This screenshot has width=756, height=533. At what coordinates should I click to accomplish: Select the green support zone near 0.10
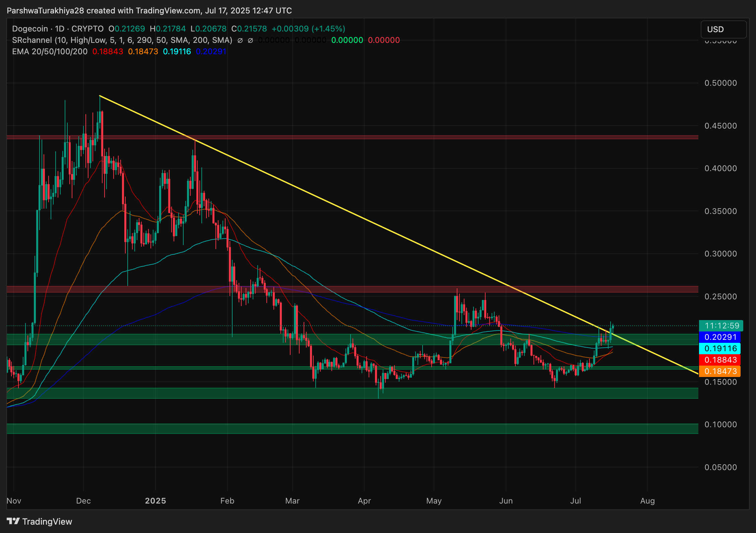(x=353, y=429)
